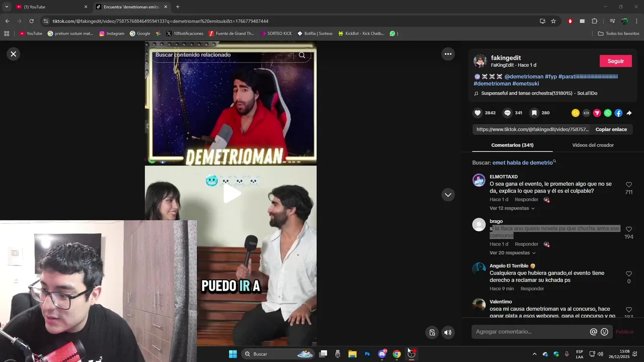The image size is (644, 362).
Task: Click Buscar contenido relacionado search field
Action: click(x=224, y=55)
